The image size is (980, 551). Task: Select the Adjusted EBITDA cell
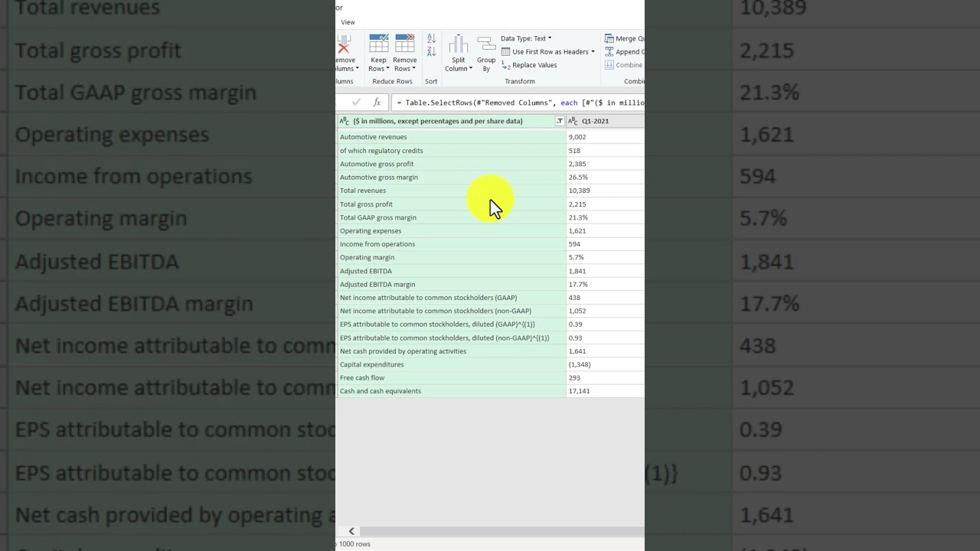(452, 271)
